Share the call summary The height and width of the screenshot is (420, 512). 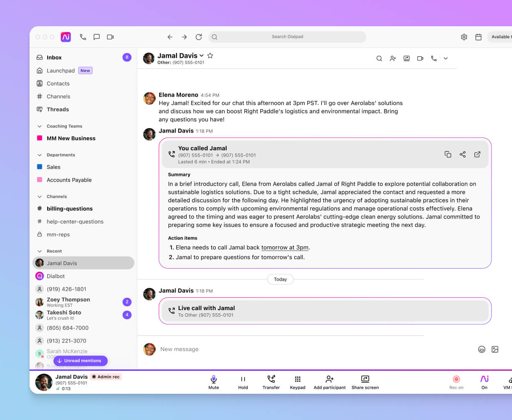(463, 154)
